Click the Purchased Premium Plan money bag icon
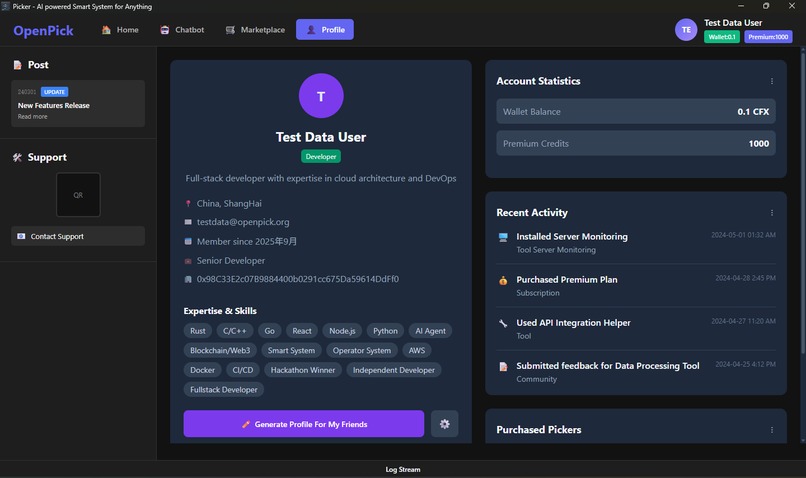 coord(503,280)
